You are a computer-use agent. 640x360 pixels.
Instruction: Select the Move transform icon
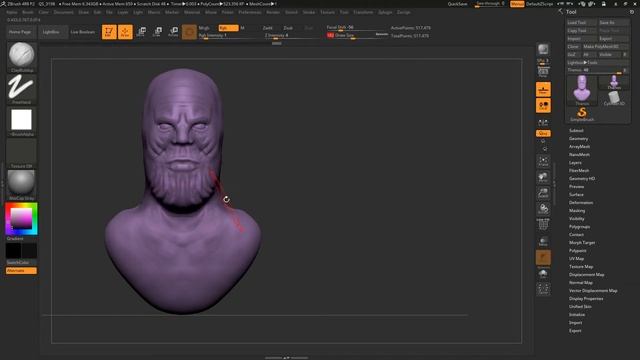point(142,31)
